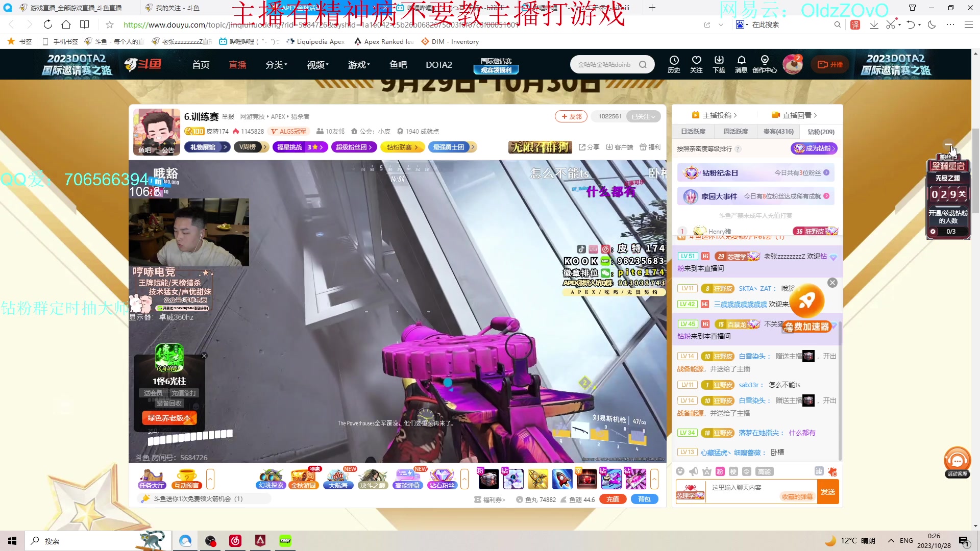Open the 活动客服 customer service icon
Screen dimensions: 980x551
click(957, 463)
